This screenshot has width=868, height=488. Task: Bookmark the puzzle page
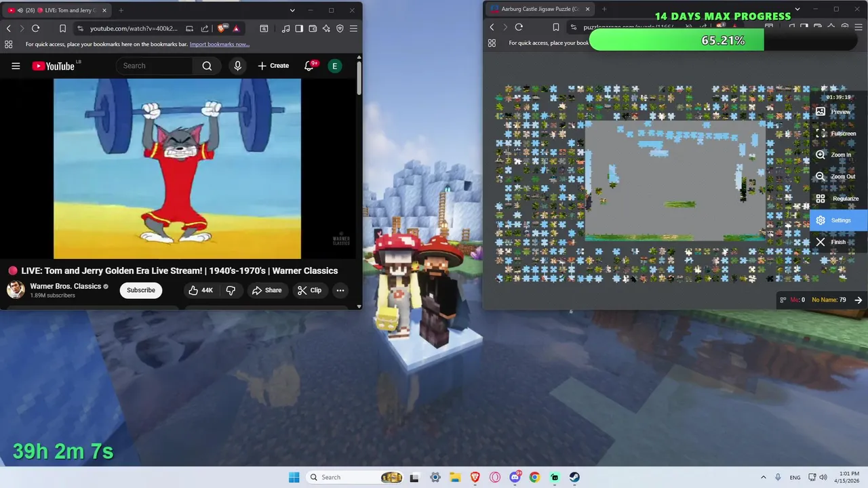(556, 27)
